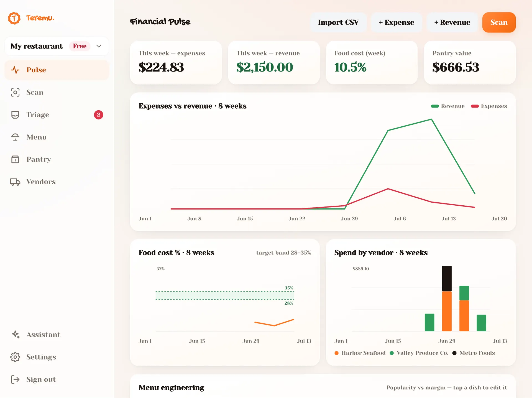Click the Triage inbox icon
532x398 pixels.
15,115
